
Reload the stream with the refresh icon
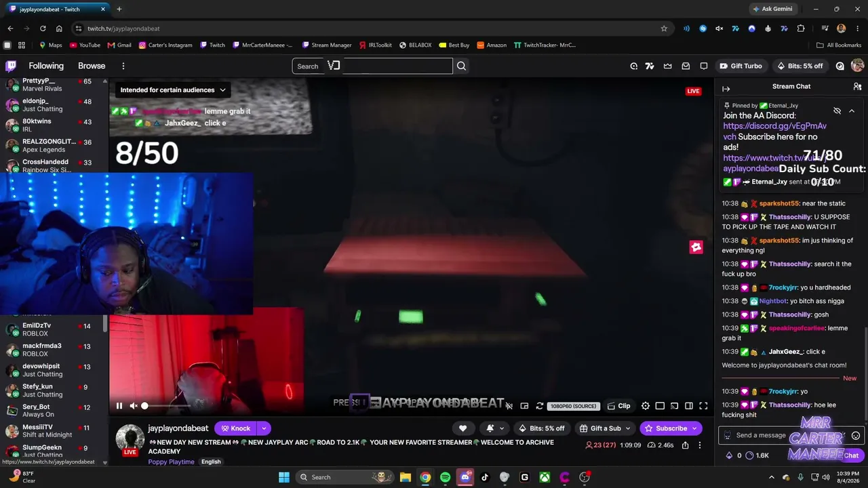coord(539,406)
